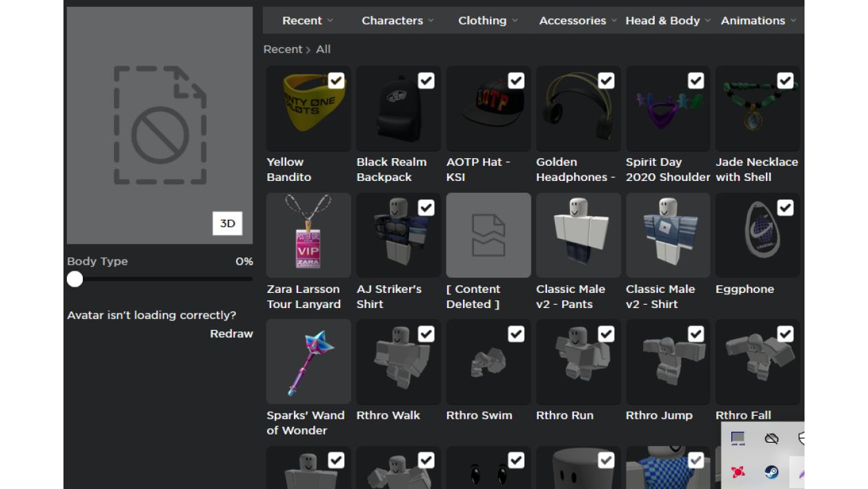The image size is (868, 489).
Task: Click the red four-pointed tray icon
Action: coord(738,472)
